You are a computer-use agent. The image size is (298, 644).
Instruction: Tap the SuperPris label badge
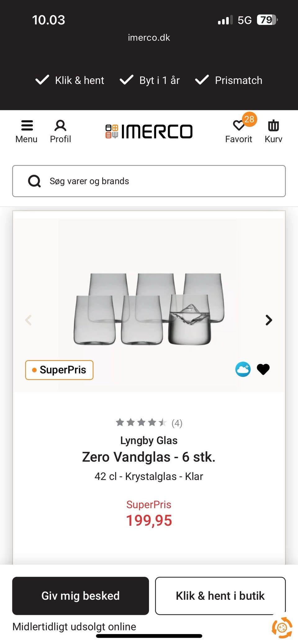click(59, 370)
